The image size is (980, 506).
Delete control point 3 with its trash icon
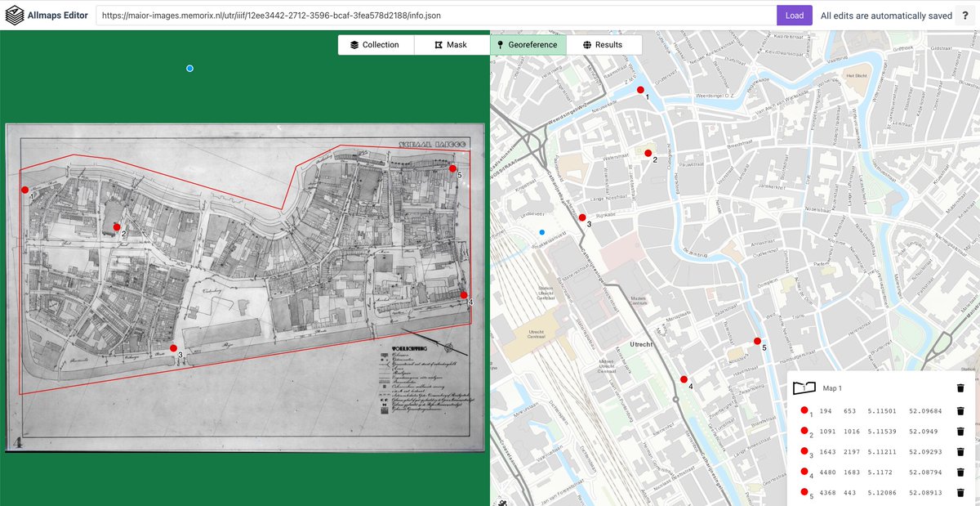point(960,451)
